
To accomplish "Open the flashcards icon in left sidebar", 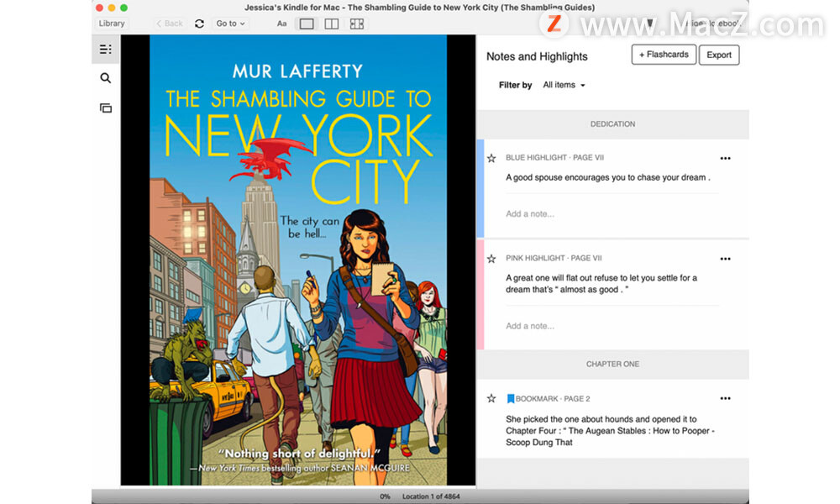I will (x=106, y=108).
